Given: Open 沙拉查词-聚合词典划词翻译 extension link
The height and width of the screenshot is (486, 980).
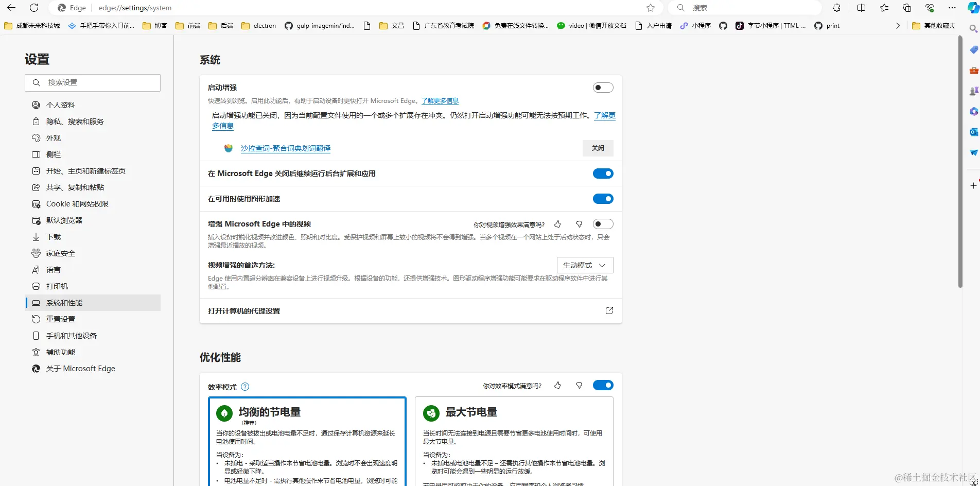Looking at the screenshot, I should [x=286, y=148].
